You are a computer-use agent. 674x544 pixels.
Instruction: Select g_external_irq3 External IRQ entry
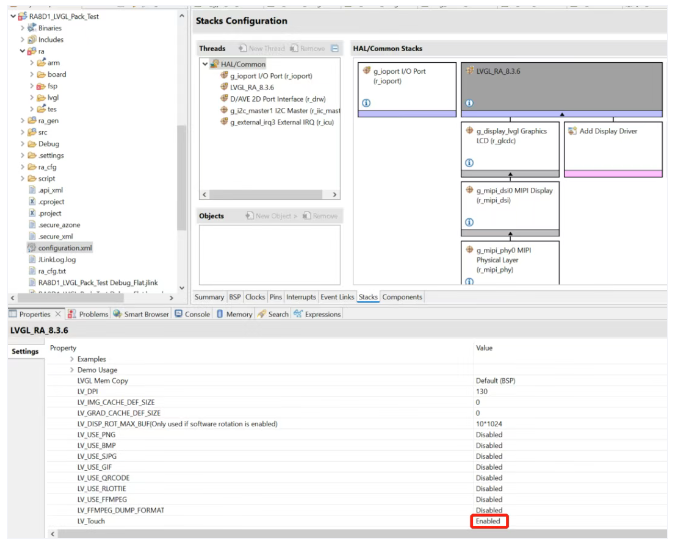(x=282, y=122)
